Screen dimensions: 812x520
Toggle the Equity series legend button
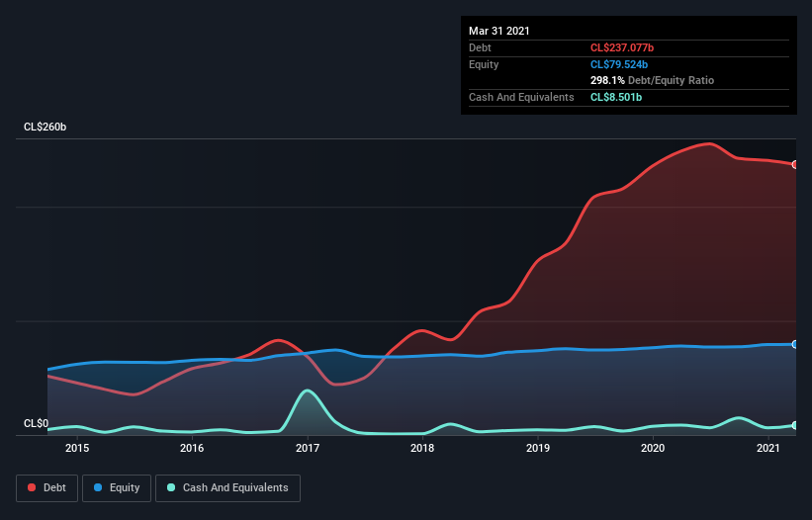tap(117, 488)
